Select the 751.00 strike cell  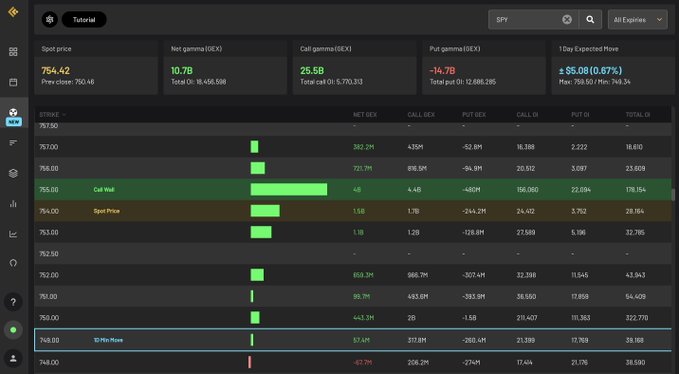click(48, 297)
